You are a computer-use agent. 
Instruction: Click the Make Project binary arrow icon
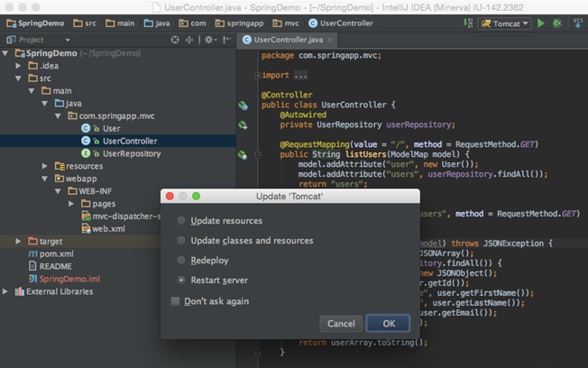coord(468,23)
